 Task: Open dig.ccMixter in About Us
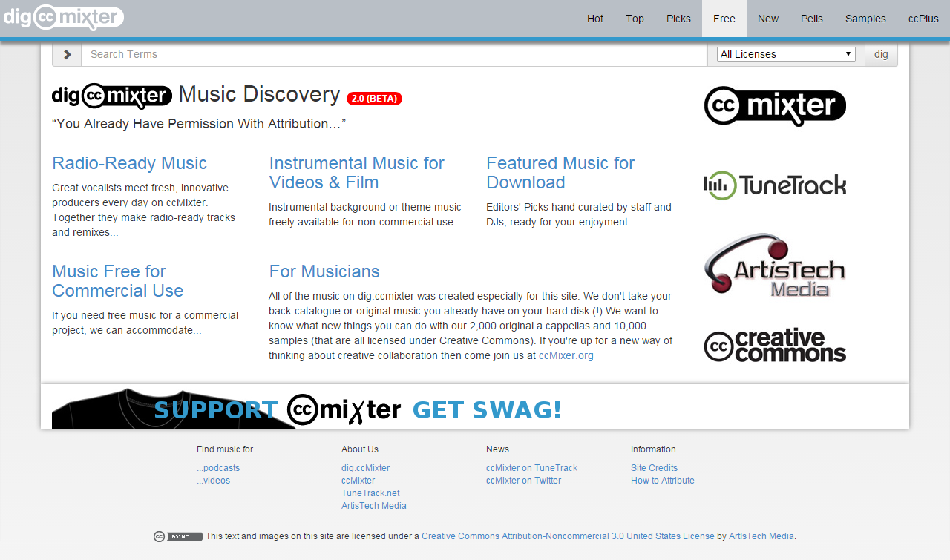365,468
